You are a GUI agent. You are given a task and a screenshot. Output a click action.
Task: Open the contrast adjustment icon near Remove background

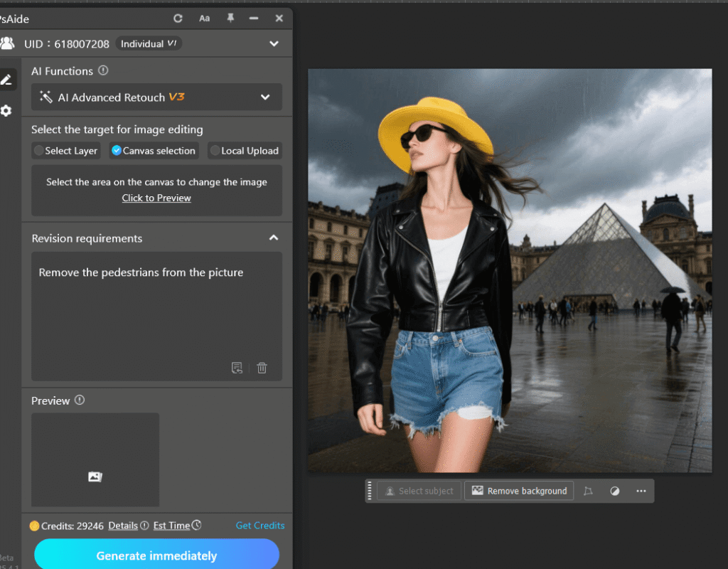click(615, 491)
